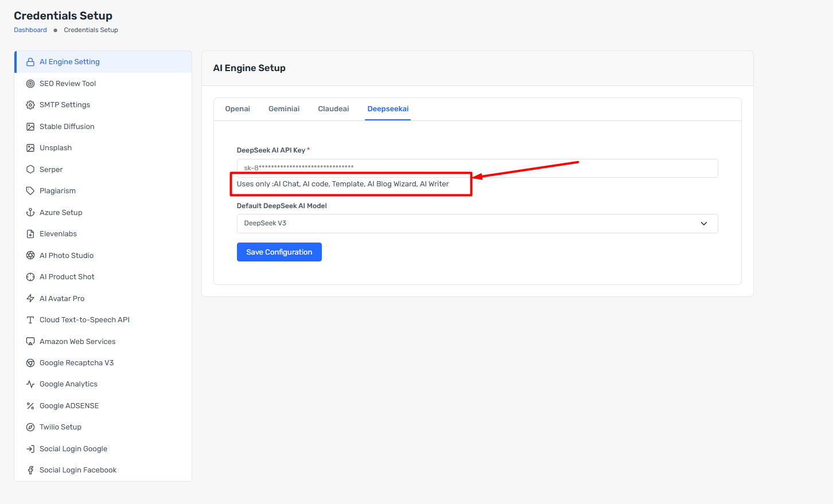The width and height of the screenshot is (833, 504).
Task: Open Social Login Google setup
Action: coord(103,449)
